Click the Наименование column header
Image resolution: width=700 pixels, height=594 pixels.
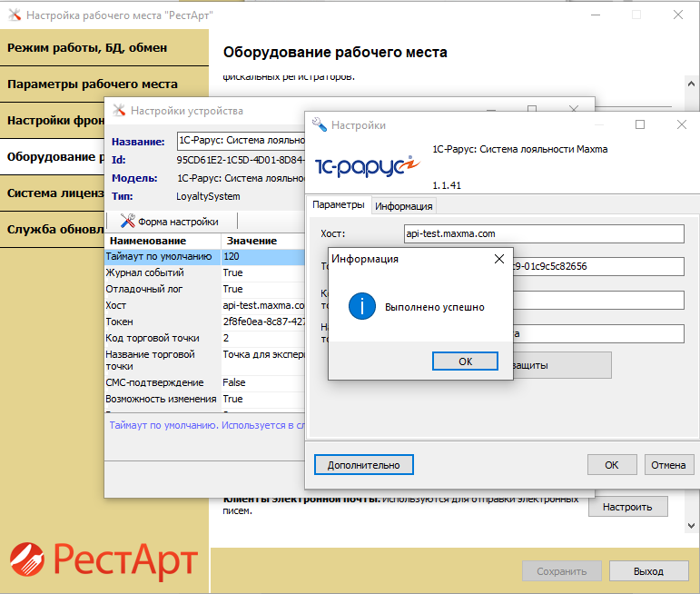point(163,241)
